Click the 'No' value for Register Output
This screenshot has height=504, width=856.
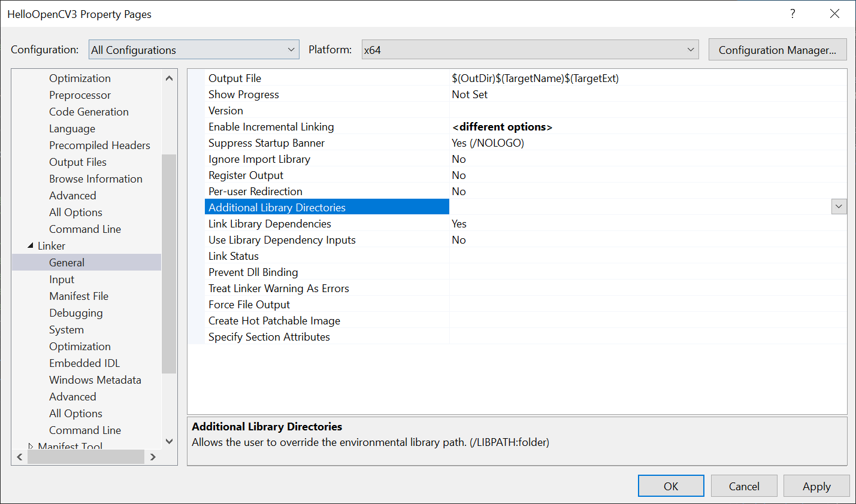pos(459,175)
